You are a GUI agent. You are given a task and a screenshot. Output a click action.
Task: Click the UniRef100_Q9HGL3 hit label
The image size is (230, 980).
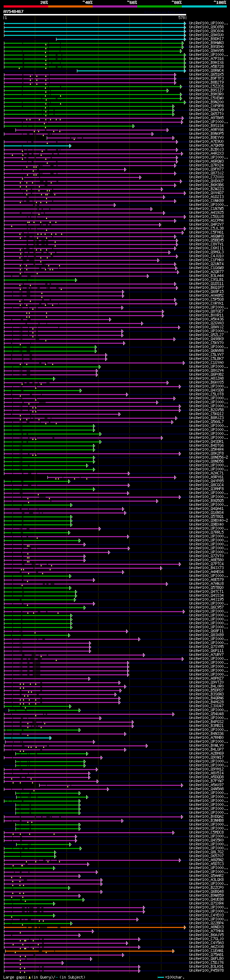(x=206, y=252)
